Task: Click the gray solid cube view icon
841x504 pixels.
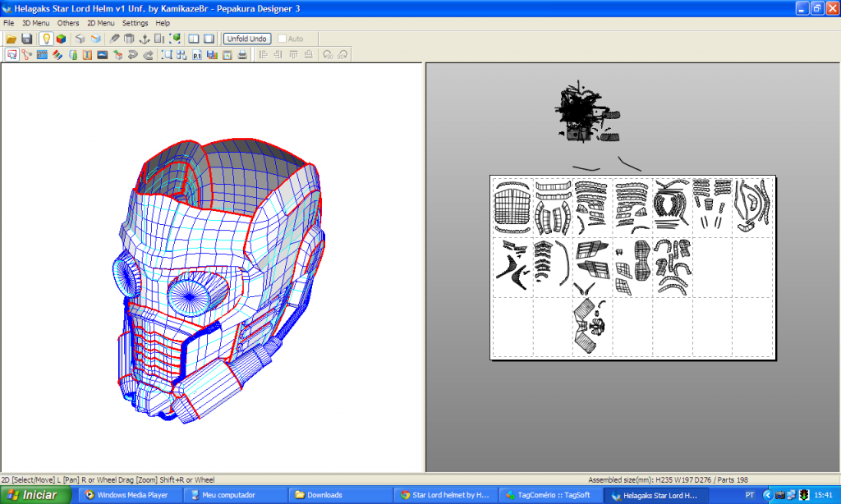Action: coord(80,39)
